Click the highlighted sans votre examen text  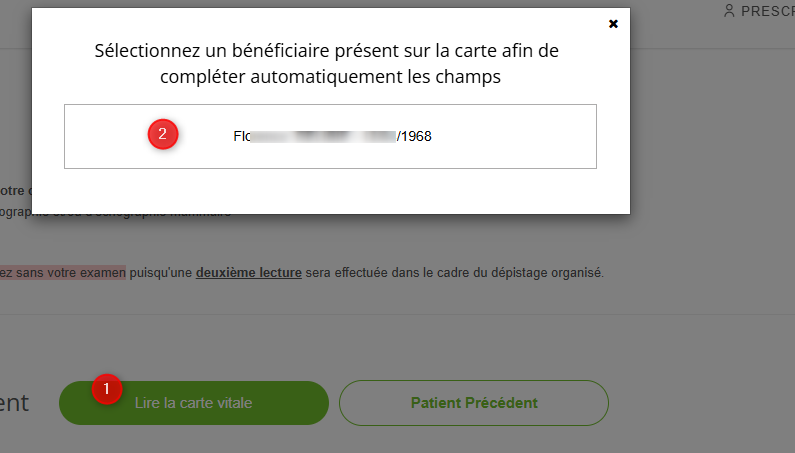[x=65, y=272]
